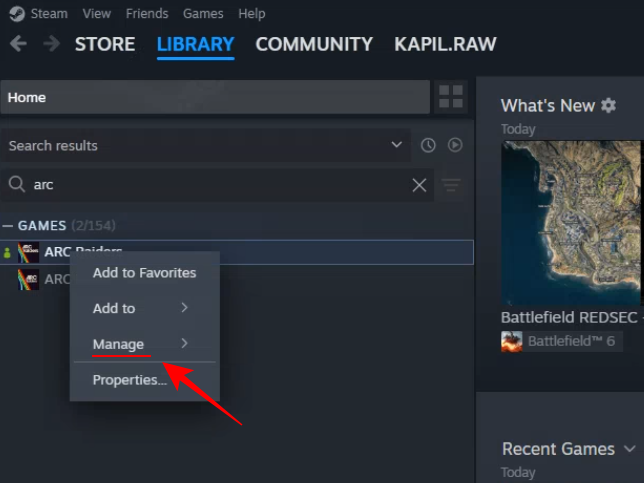Toggle the ready-to-play games filter

455,145
